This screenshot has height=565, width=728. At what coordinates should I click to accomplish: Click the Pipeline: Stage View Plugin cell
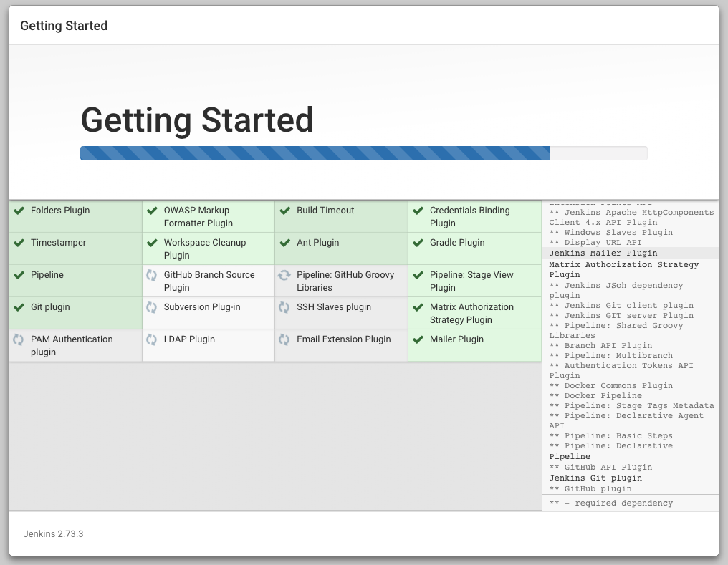[x=474, y=281]
